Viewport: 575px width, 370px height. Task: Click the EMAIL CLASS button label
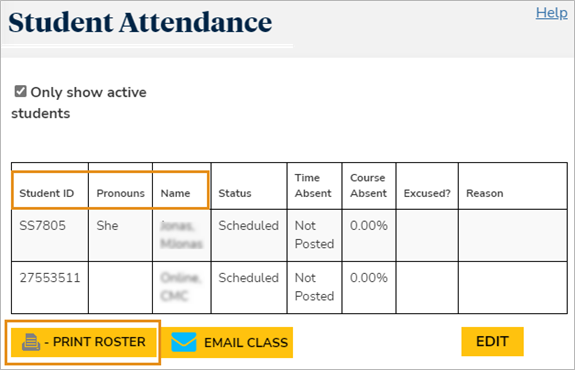(246, 342)
